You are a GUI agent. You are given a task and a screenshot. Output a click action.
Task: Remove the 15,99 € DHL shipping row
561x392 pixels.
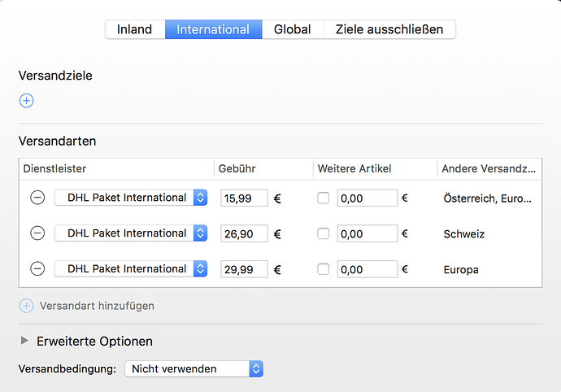pyautogui.click(x=37, y=198)
